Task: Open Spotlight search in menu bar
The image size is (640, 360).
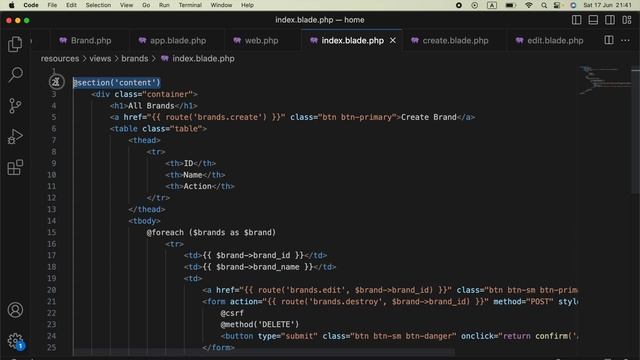Action: 544,5
